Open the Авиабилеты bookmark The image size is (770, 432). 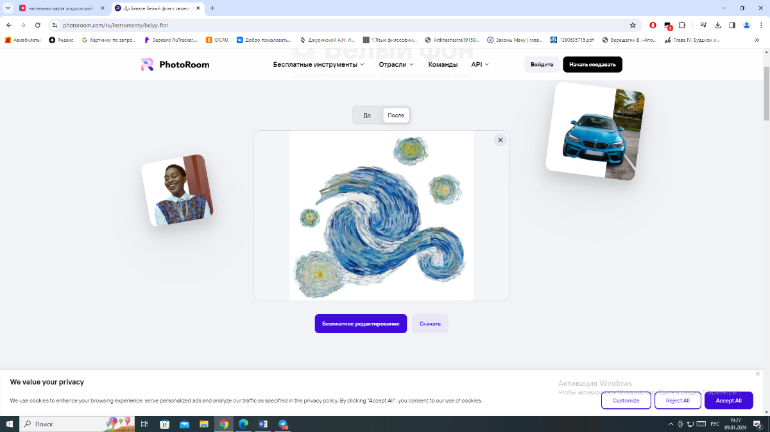tap(23, 40)
